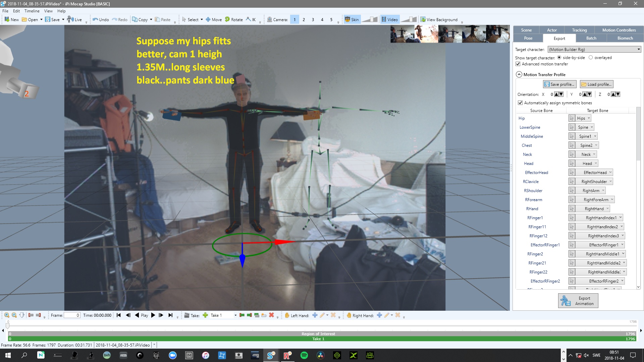The width and height of the screenshot is (644, 362).
Task: Toggle Automatically assign symmetric bones
Action: point(520,103)
